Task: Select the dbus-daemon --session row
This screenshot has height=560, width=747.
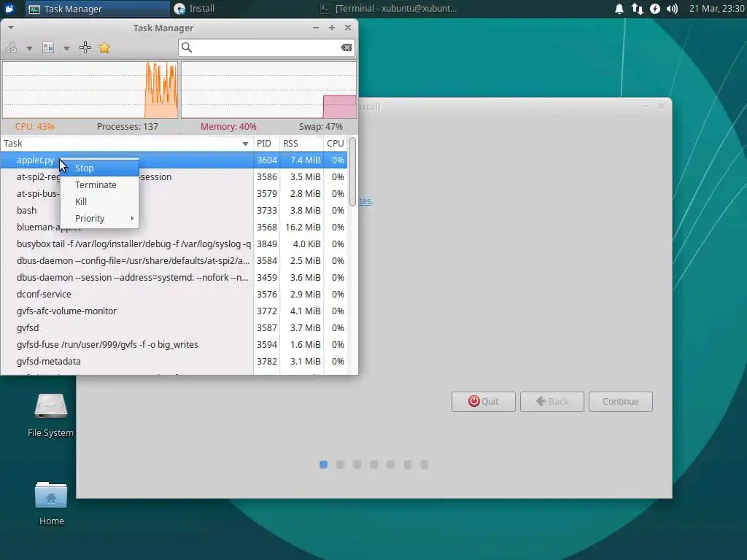Action: pyautogui.click(x=174, y=278)
